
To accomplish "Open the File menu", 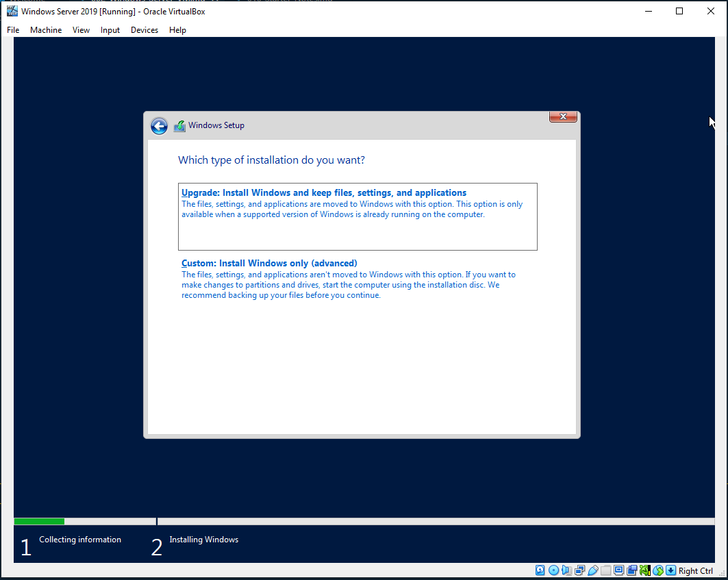I will click(13, 29).
